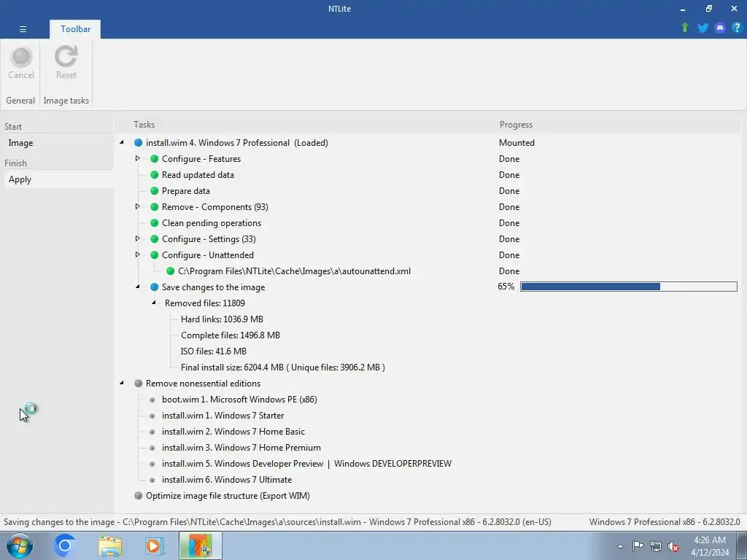Select install.wim 2. Windows 7 Home Basic

(x=233, y=432)
